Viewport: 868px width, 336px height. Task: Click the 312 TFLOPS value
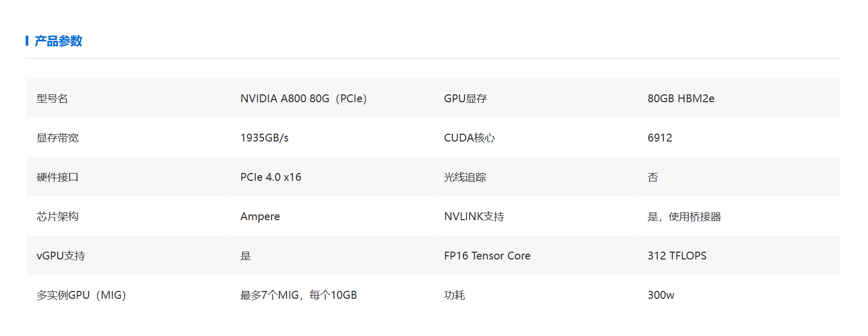(677, 256)
